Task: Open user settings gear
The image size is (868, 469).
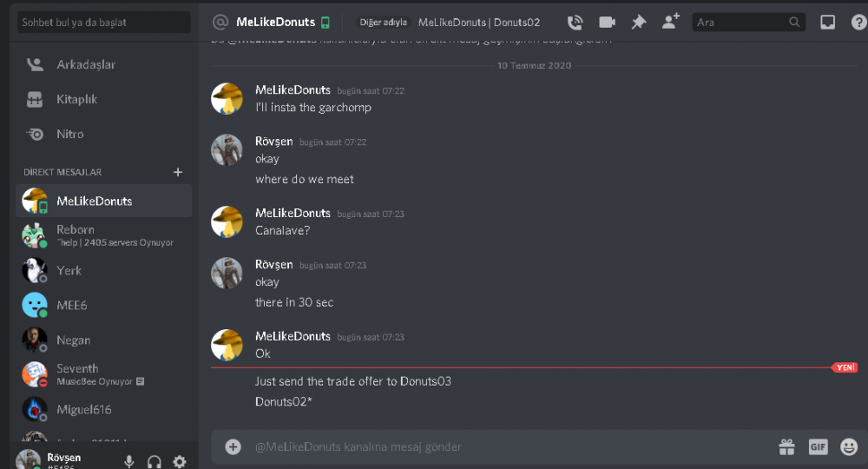Action: point(180,462)
